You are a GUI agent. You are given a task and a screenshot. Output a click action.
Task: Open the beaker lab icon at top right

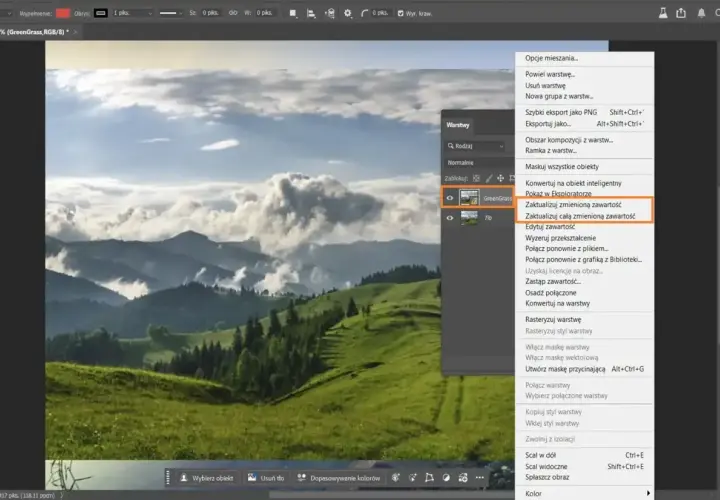point(663,13)
